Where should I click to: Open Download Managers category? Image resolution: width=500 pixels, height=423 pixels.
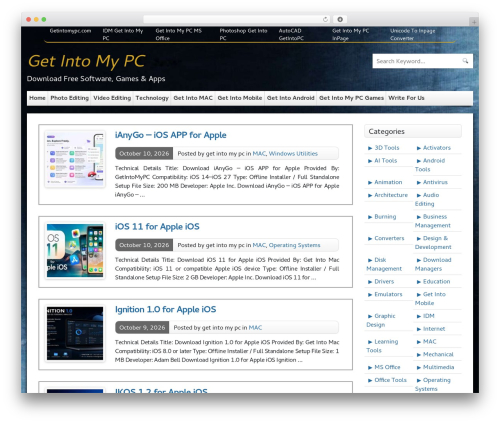coord(433,264)
